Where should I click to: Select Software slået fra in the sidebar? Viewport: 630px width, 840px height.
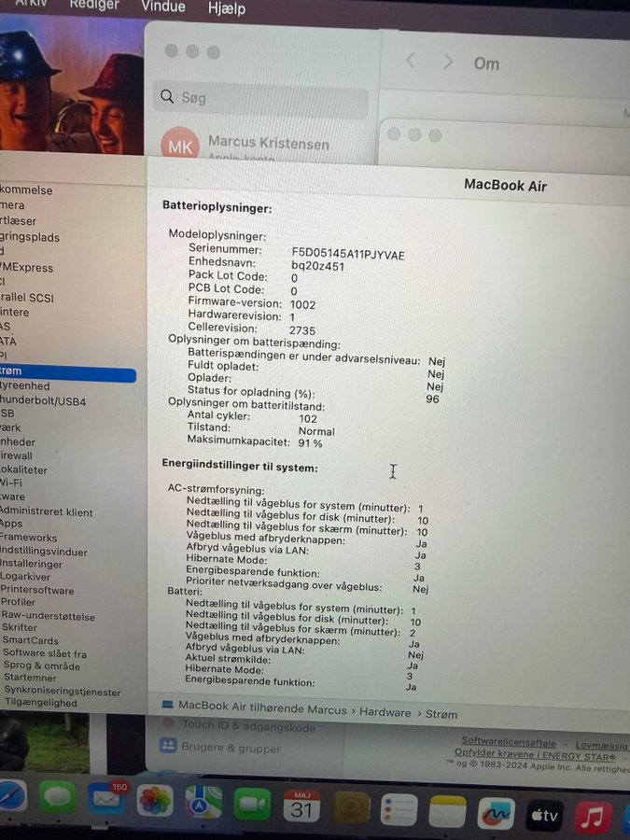[45, 653]
